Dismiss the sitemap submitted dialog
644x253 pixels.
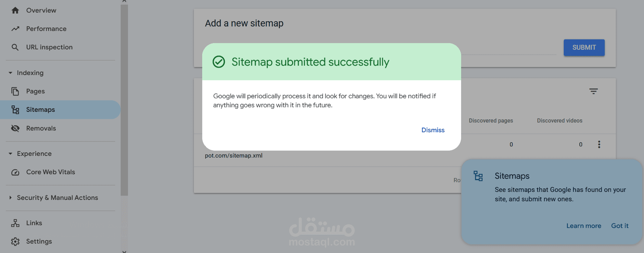pos(433,130)
